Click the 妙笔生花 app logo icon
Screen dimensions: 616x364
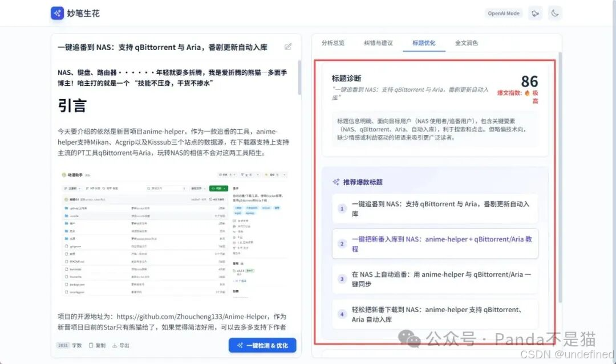click(58, 13)
